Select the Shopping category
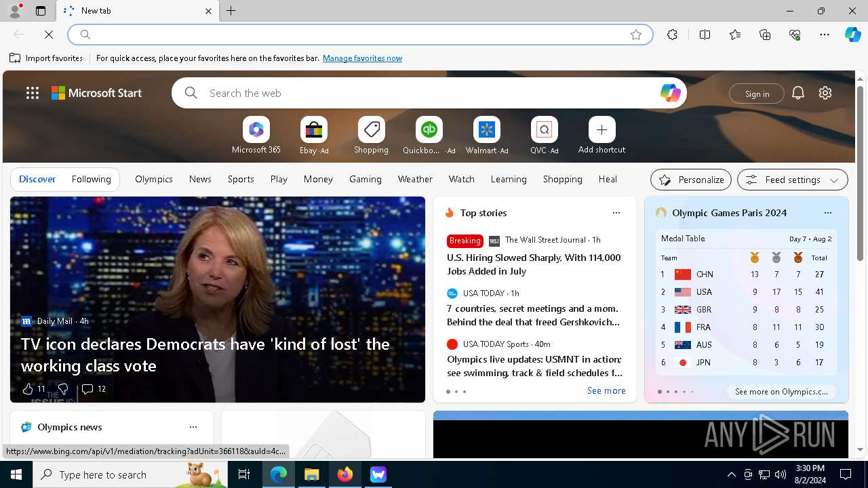The height and width of the screenshot is (488, 868). [562, 179]
